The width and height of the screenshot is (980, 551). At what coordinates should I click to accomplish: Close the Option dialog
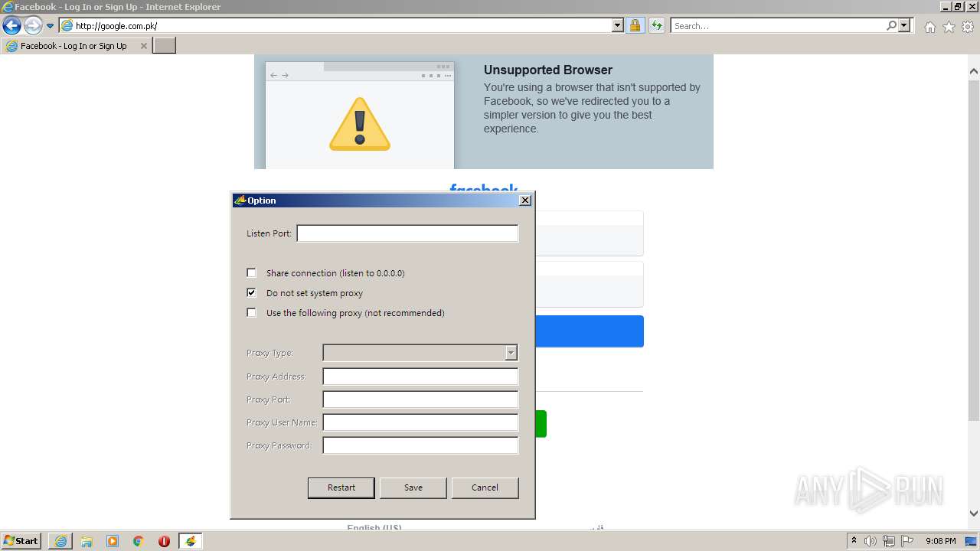tap(525, 201)
